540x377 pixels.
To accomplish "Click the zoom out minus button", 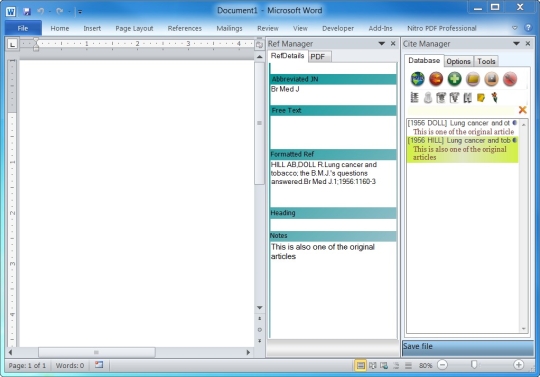I will pyautogui.click(x=442, y=365).
